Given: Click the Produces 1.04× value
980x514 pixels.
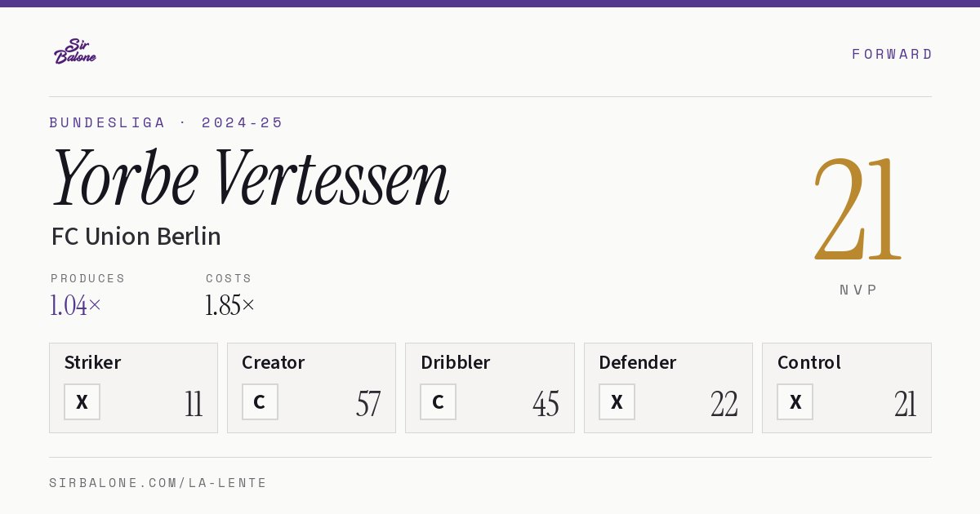Looking at the screenshot, I should point(76,305).
